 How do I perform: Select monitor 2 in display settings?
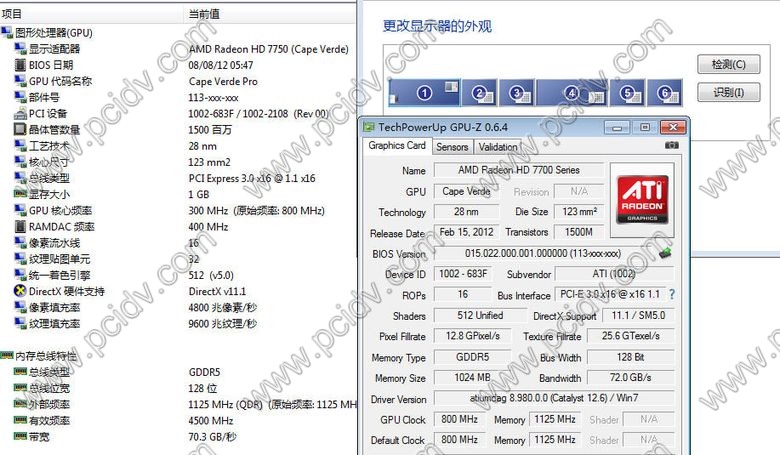[x=480, y=93]
